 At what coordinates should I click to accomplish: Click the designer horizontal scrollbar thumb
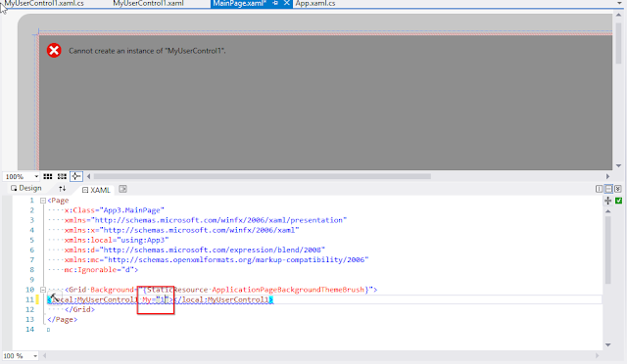pyautogui.click(x=262, y=176)
